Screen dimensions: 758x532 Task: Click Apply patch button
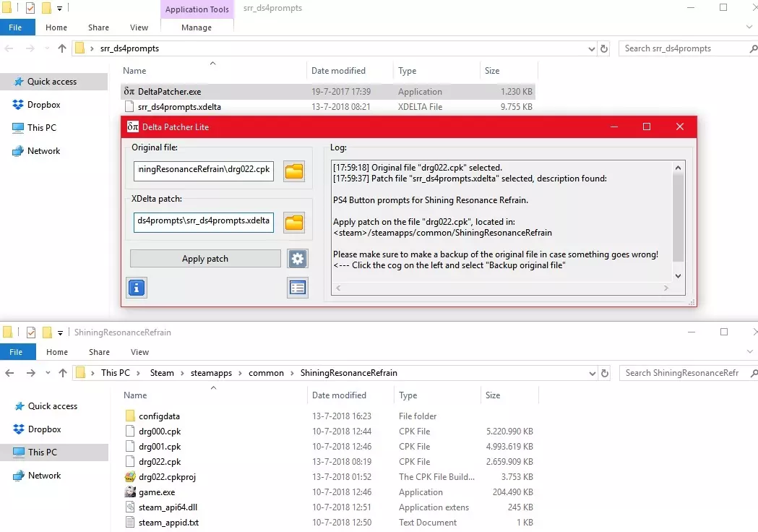205,259
